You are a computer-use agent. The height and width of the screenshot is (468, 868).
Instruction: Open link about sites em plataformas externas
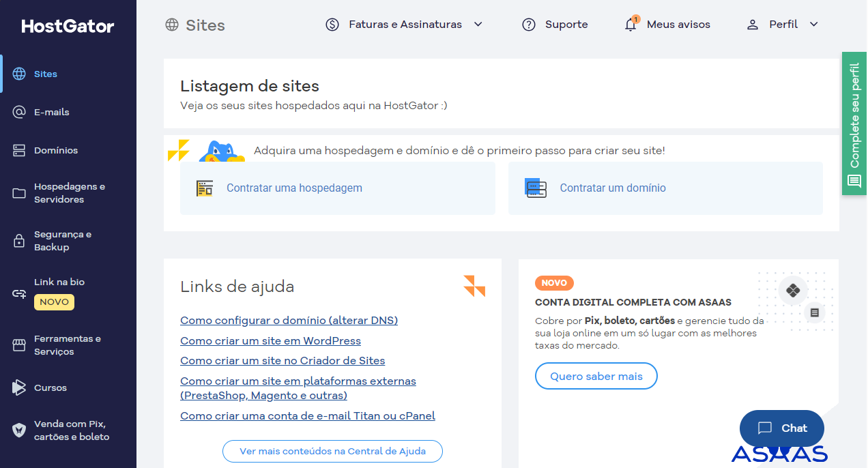pyautogui.click(x=298, y=388)
